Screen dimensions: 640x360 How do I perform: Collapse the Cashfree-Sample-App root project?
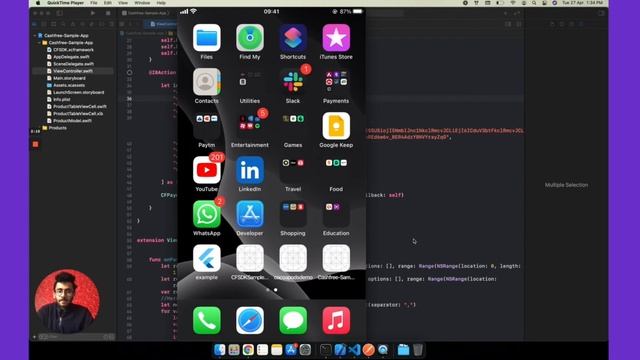(35, 36)
